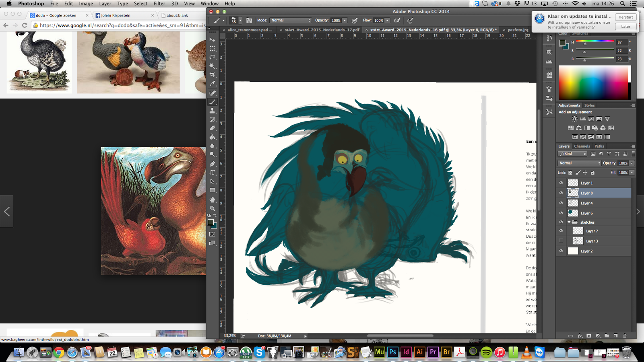Switch to the Styles tab
This screenshot has width=644, height=362.
(x=590, y=105)
